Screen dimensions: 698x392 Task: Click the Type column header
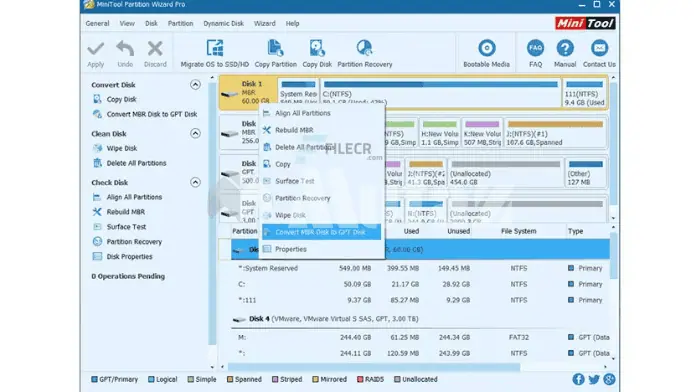coord(575,231)
